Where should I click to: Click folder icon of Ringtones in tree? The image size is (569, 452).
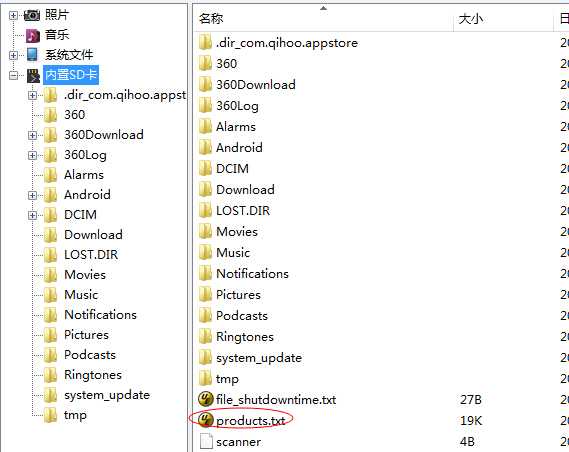50,375
